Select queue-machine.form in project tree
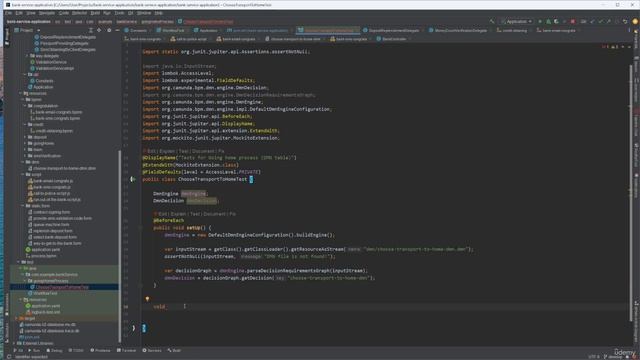 [51, 224]
